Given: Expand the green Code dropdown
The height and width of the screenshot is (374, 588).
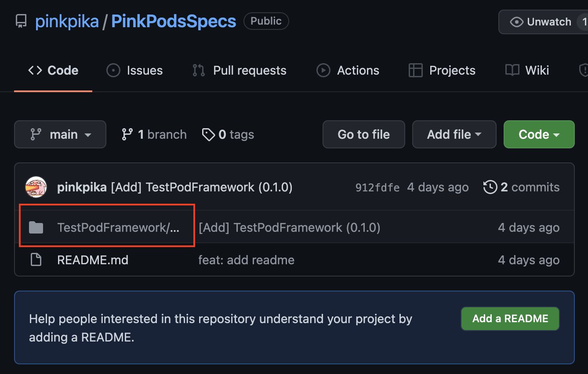Looking at the screenshot, I should click(539, 134).
